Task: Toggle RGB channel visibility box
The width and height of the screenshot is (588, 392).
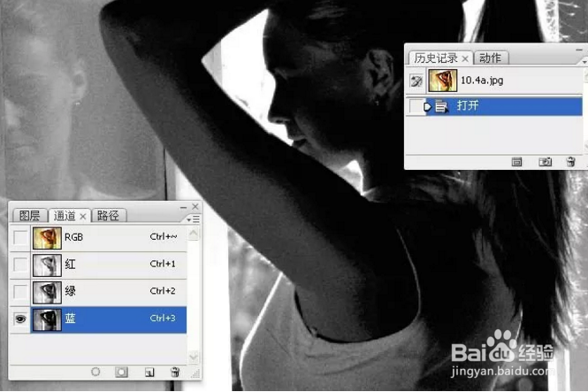Action: [x=20, y=237]
